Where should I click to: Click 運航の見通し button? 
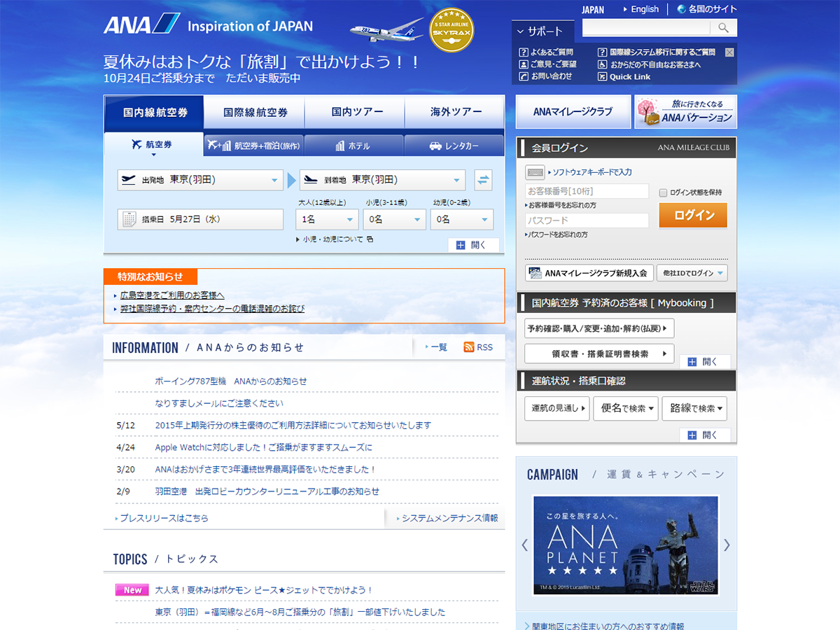click(x=556, y=408)
